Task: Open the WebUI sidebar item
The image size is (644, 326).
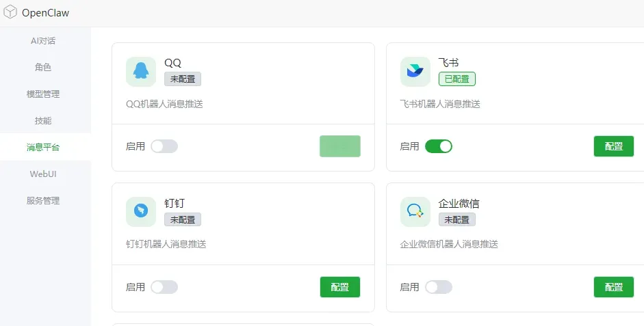Action: 43,174
